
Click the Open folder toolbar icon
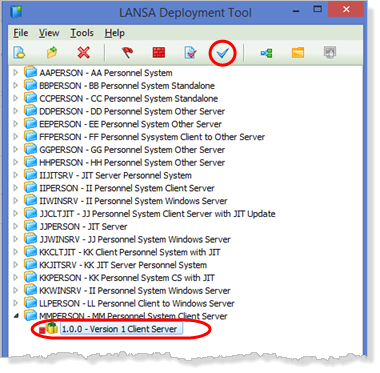[52, 53]
